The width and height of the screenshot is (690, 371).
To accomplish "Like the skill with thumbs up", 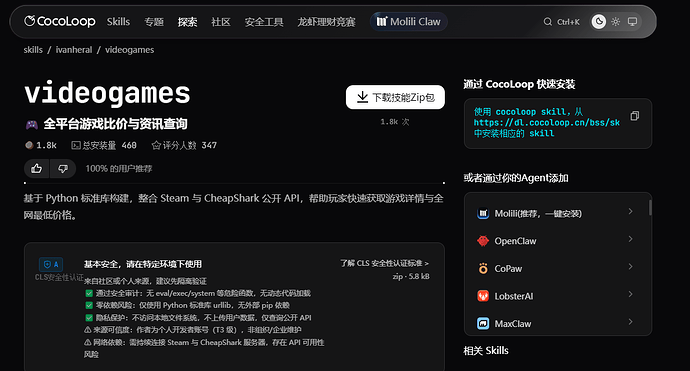I will 37,168.
